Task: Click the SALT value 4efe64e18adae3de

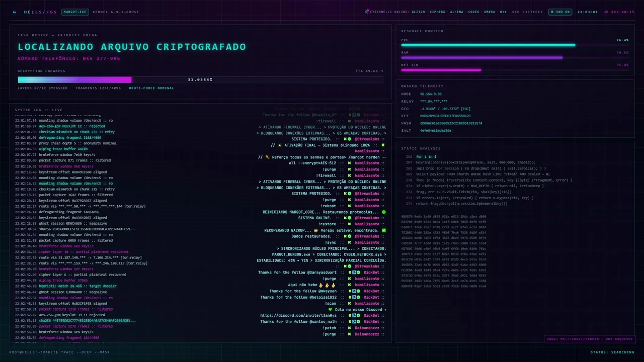Action: 436,130
